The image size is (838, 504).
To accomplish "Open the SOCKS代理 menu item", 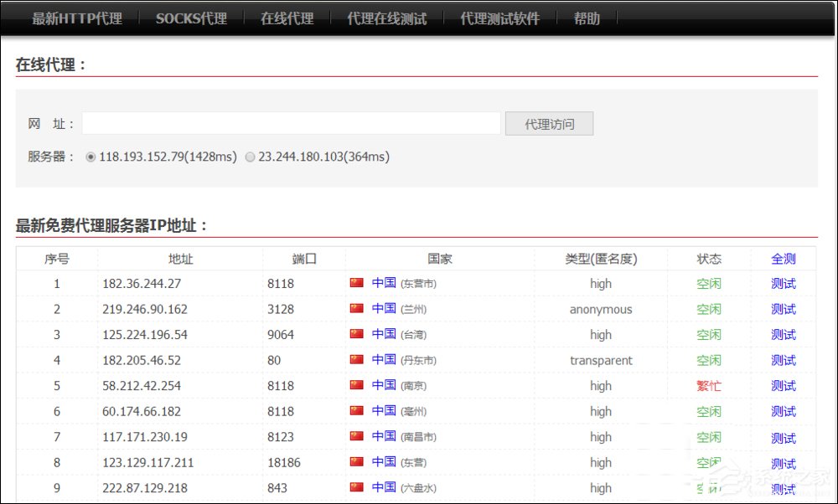I will pos(191,18).
